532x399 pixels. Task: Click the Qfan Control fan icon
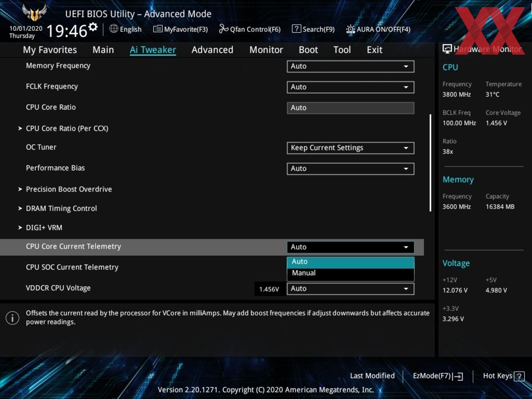point(223,29)
